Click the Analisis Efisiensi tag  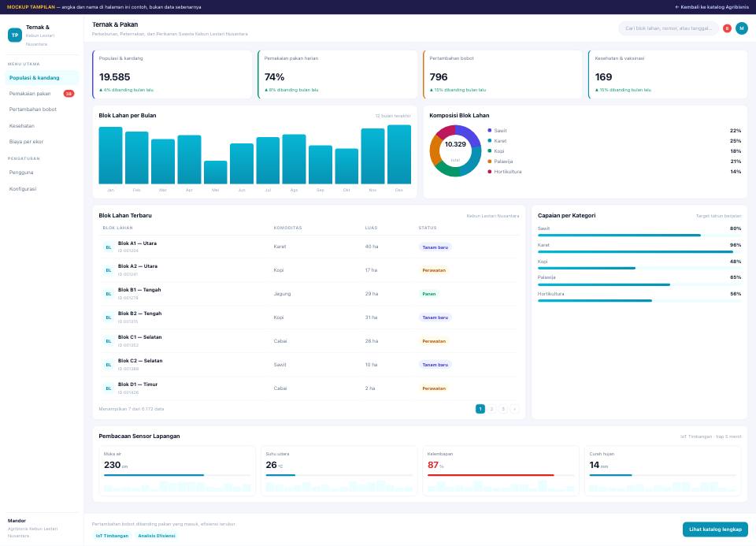pyautogui.click(x=157, y=536)
